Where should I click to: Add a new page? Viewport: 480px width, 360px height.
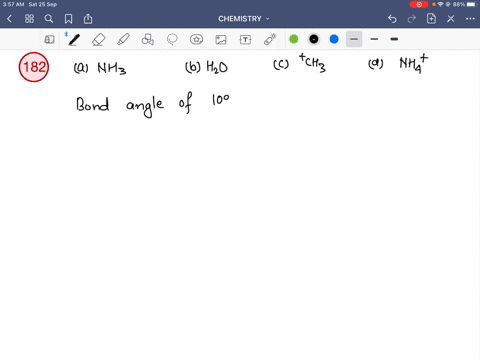tap(431, 19)
